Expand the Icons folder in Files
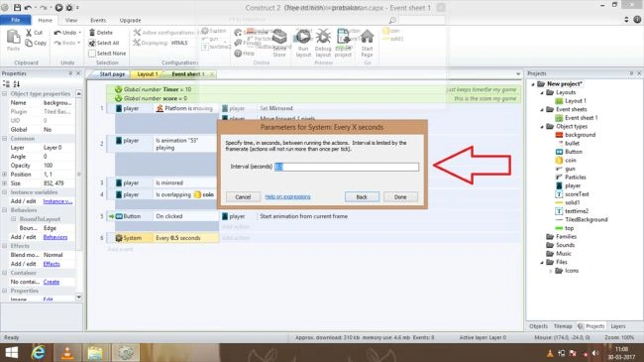The height and width of the screenshot is (362, 644). click(551, 271)
